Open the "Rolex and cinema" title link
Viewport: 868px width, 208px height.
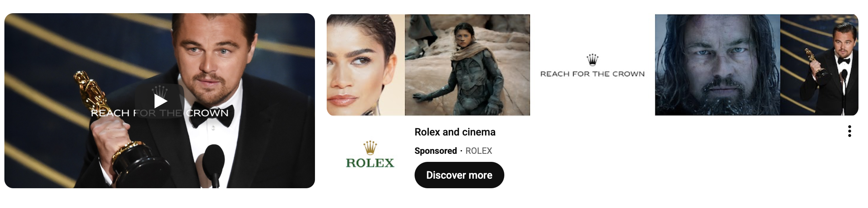455,132
